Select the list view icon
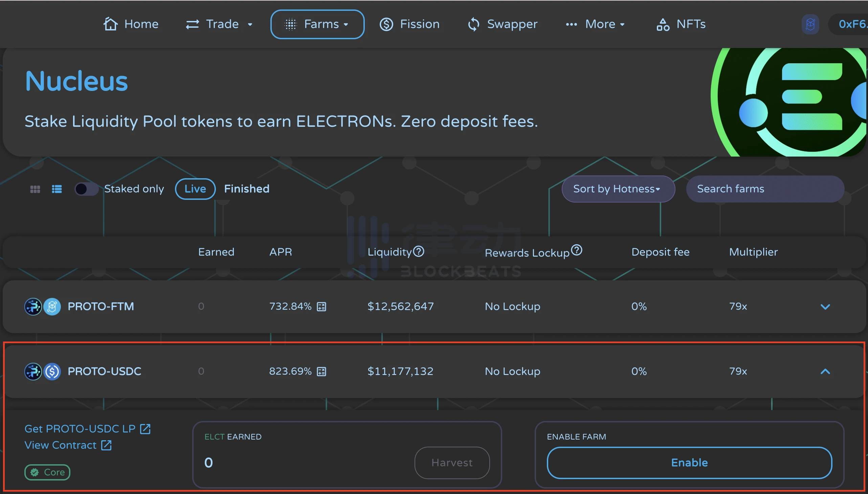 tap(57, 189)
